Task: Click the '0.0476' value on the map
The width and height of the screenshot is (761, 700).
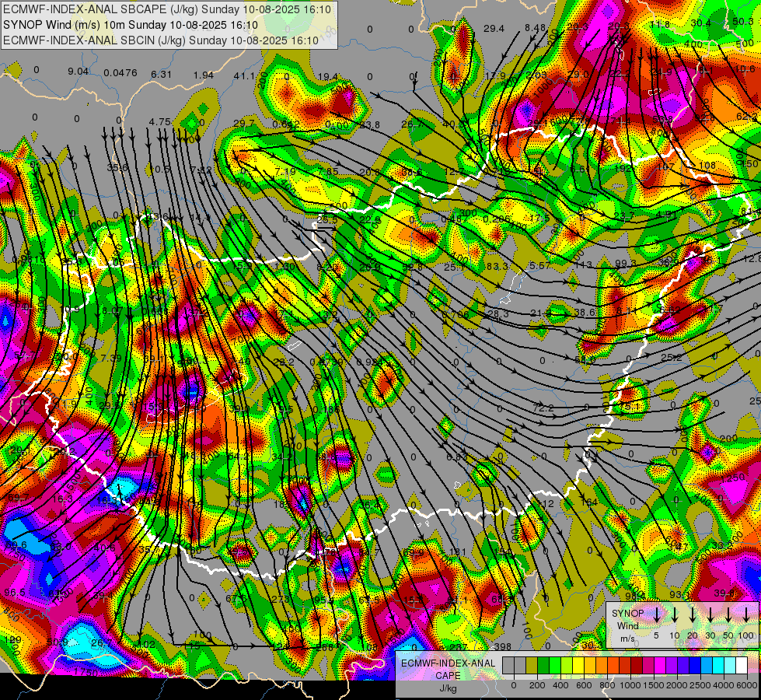Action: click(x=120, y=73)
